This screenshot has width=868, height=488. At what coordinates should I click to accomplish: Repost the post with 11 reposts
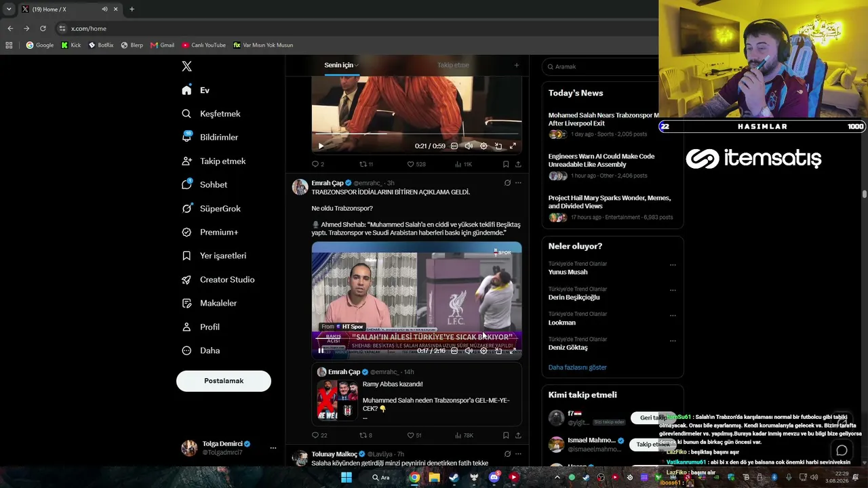tap(366, 164)
